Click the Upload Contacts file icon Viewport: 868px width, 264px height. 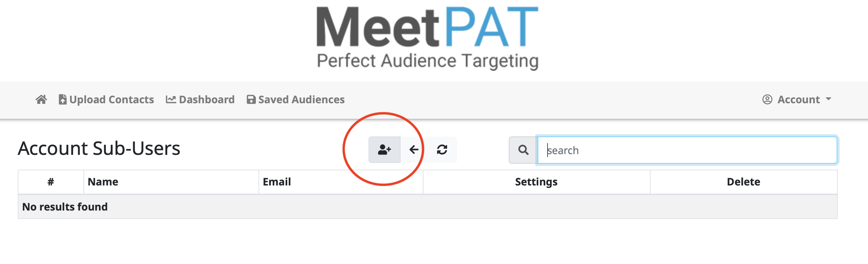click(x=63, y=100)
